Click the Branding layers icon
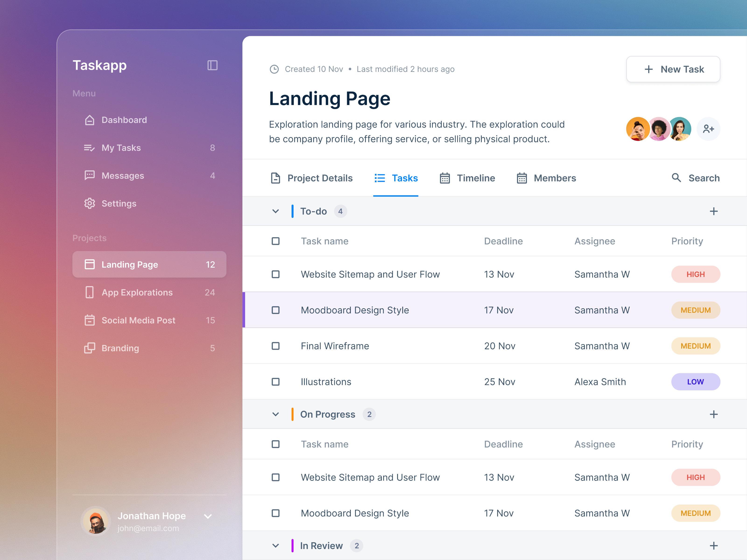The width and height of the screenshot is (747, 560). click(x=89, y=348)
